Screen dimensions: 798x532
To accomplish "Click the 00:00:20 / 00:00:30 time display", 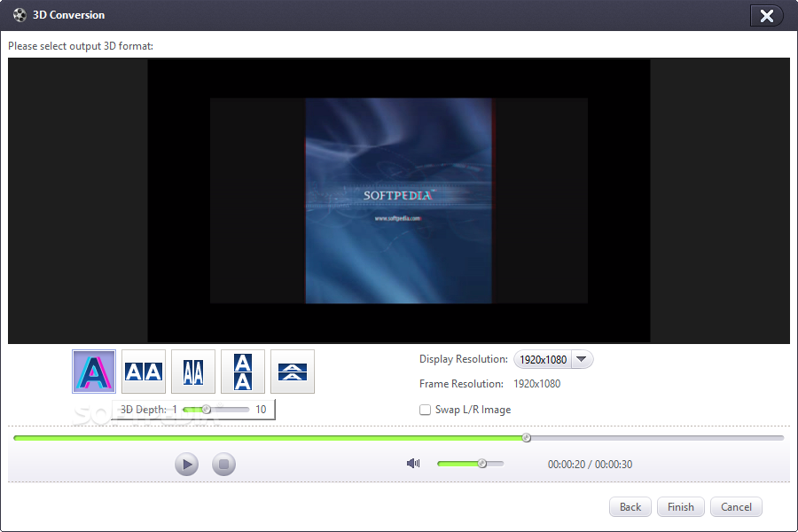I will click(x=590, y=465).
